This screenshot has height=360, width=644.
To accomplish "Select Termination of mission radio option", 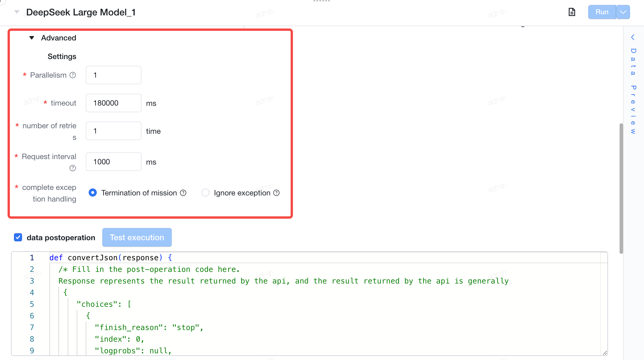I will click(93, 193).
